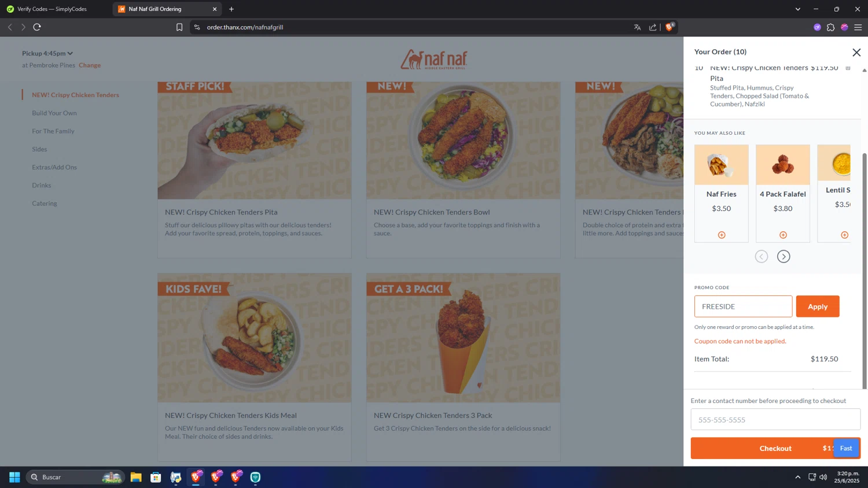868x488 pixels.
Task: Close the Naf Naf Grill Ordering tab
Action: pyautogui.click(x=215, y=9)
